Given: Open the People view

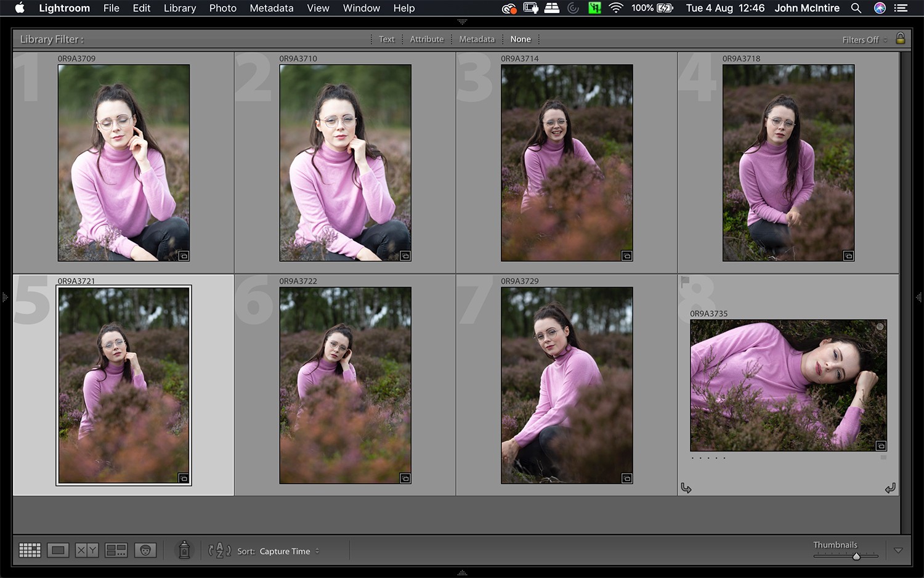Looking at the screenshot, I should tap(145, 550).
